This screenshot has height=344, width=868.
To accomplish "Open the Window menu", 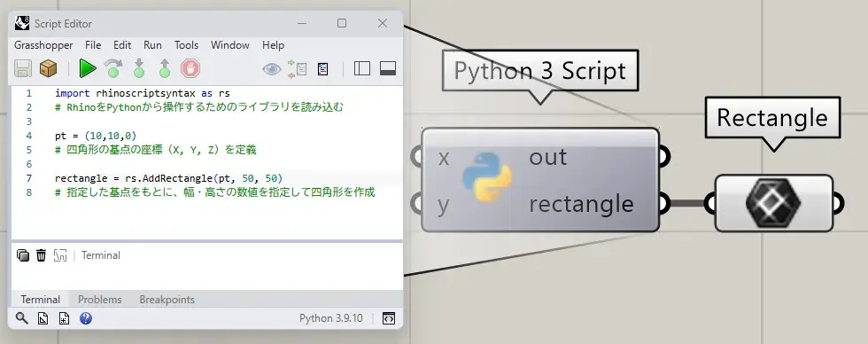I will coord(230,45).
